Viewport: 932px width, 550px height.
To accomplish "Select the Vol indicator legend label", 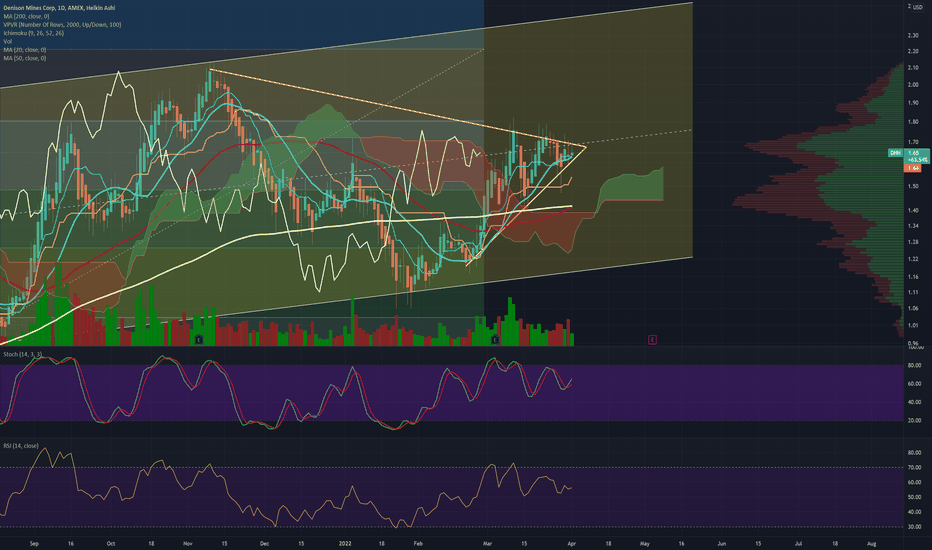I will click(7, 41).
